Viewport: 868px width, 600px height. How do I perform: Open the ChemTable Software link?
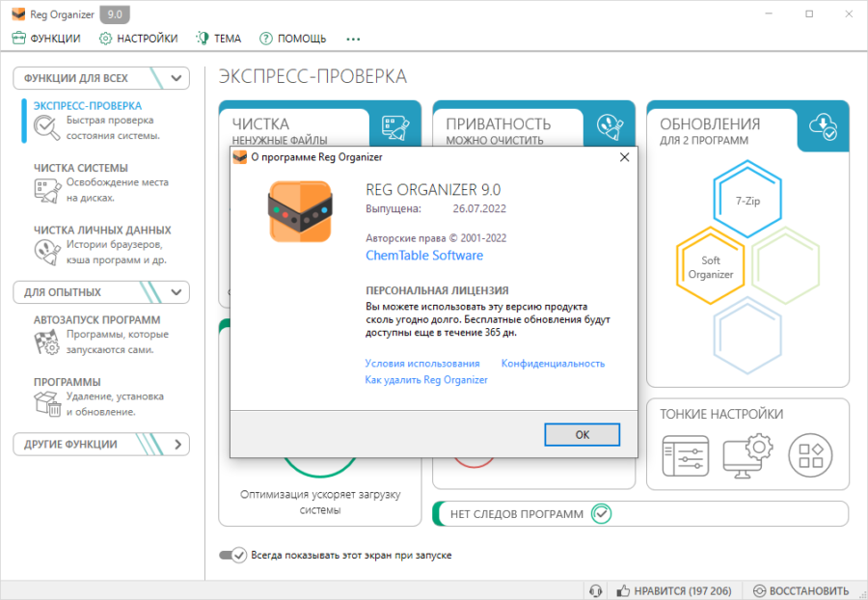click(x=424, y=256)
